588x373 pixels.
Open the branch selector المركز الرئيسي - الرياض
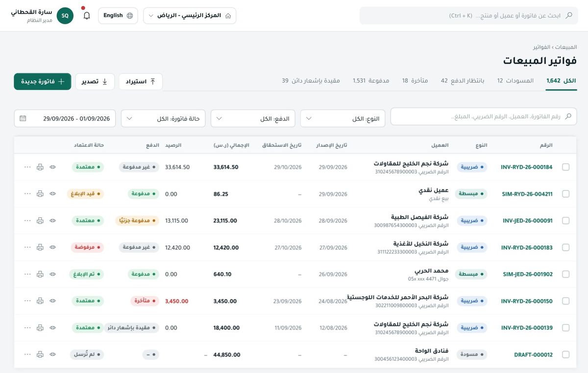[x=190, y=16]
